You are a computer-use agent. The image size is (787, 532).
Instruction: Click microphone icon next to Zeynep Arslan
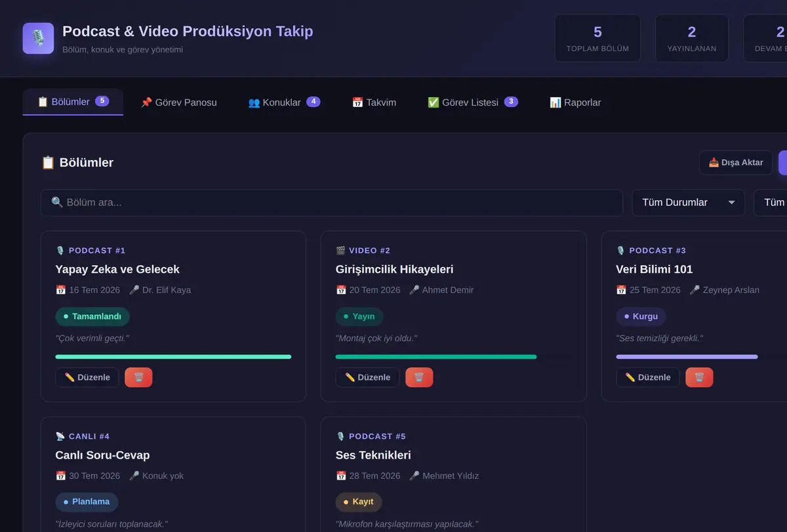click(x=695, y=290)
